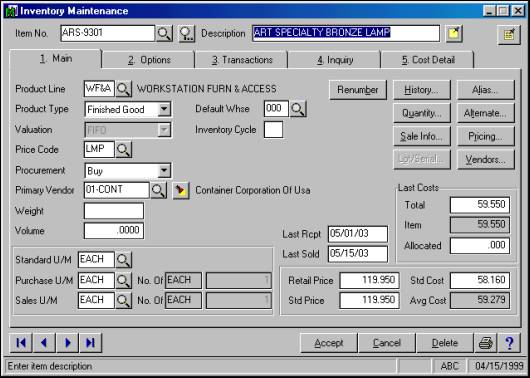Open the Price Code lookup magnifier

tap(124, 149)
